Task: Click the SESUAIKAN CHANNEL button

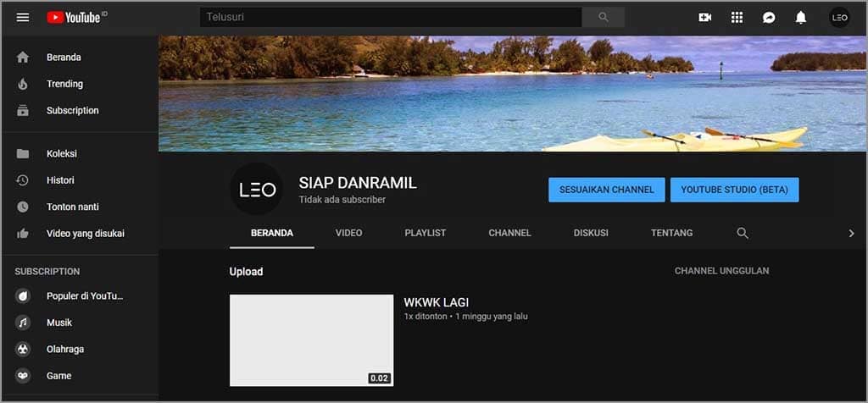Action: click(607, 190)
